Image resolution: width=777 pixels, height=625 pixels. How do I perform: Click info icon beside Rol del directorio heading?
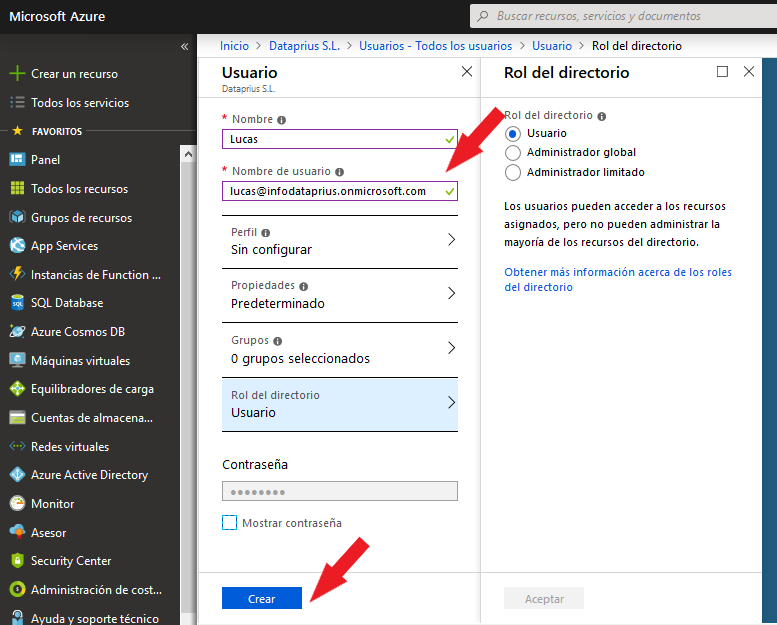(602, 116)
